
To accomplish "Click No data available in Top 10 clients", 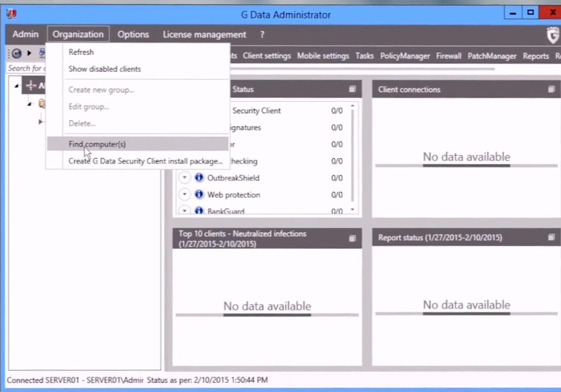I will coord(267,306).
